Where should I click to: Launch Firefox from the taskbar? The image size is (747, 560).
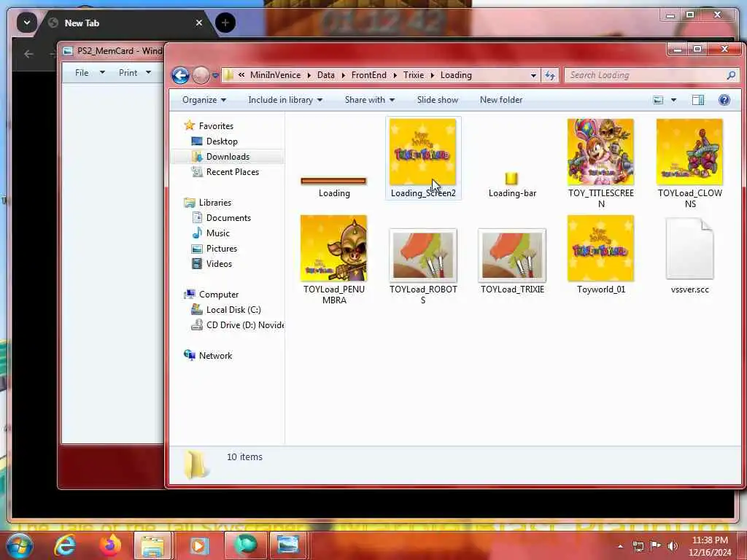click(110, 545)
